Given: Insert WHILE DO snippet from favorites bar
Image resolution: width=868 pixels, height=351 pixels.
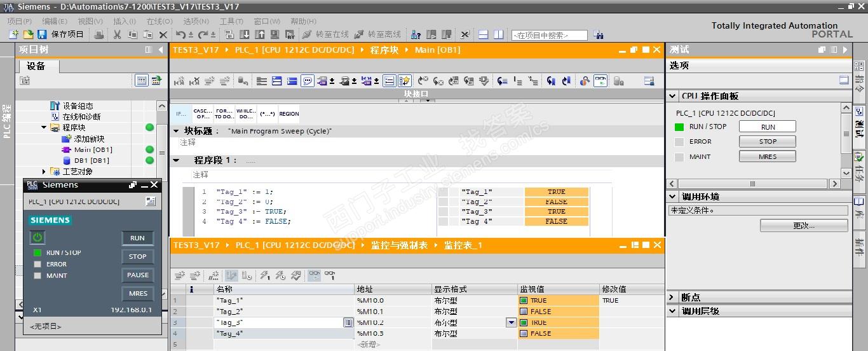Looking at the screenshot, I should point(246,114).
